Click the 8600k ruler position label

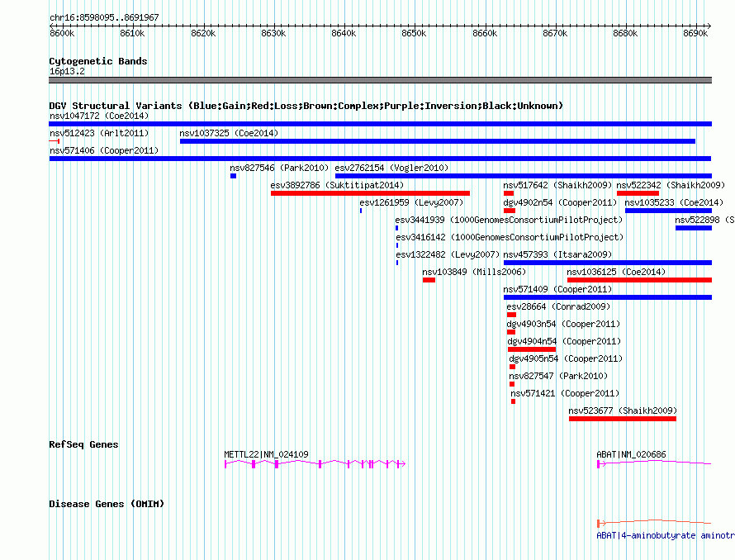(x=62, y=33)
